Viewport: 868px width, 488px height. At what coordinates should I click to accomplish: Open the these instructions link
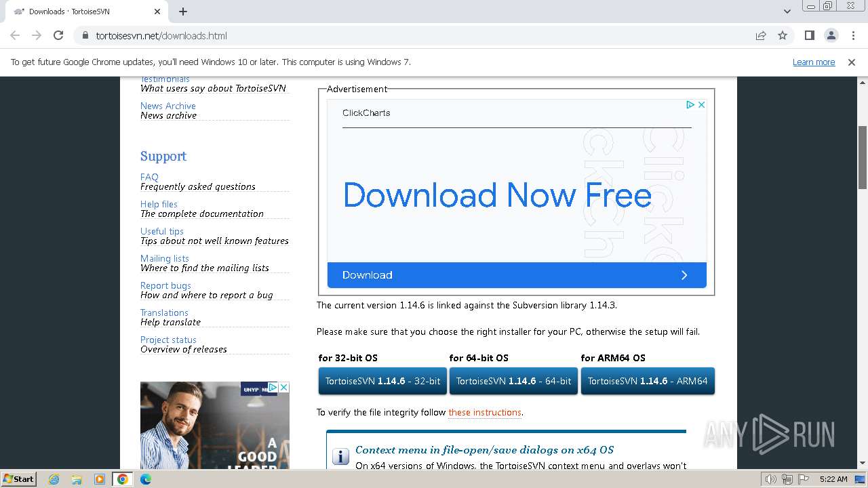(x=485, y=412)
